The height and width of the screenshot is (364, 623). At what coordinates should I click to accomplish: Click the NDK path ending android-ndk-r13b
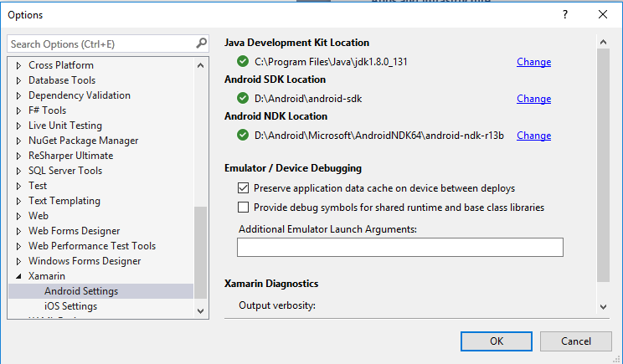[x=379, y=136]
